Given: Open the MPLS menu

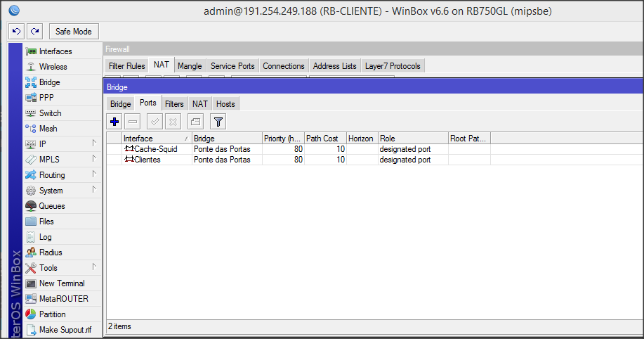Looking at the screenshot, I should 63,159.
